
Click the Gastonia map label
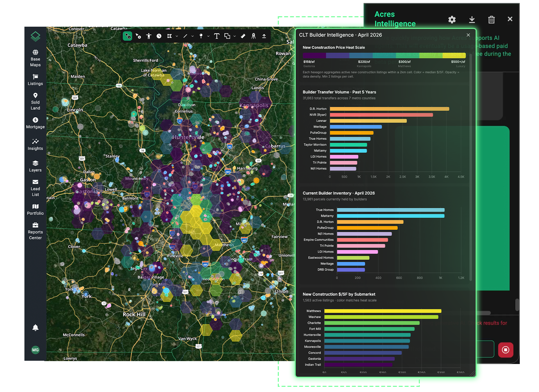click(87, 191)
